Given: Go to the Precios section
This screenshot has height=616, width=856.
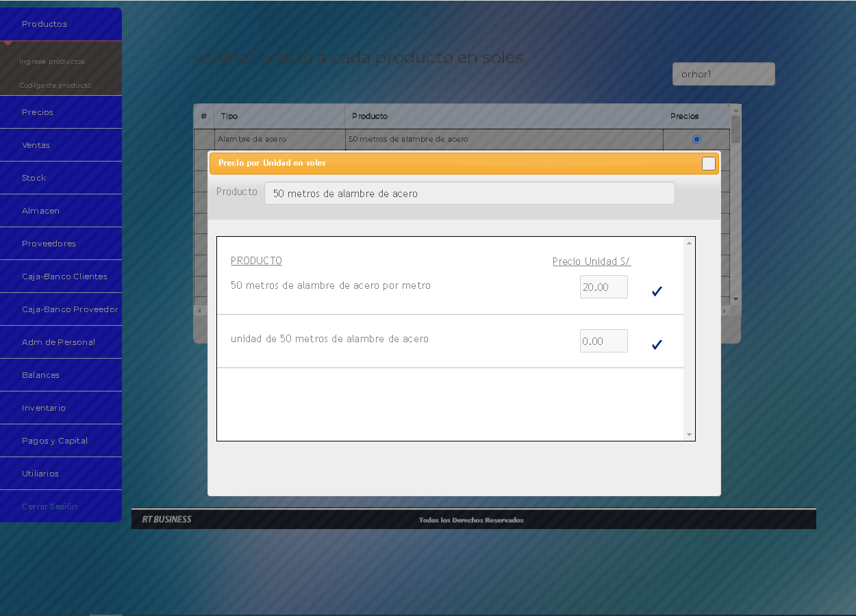Looking at the screenshot, I should point(38,112).
